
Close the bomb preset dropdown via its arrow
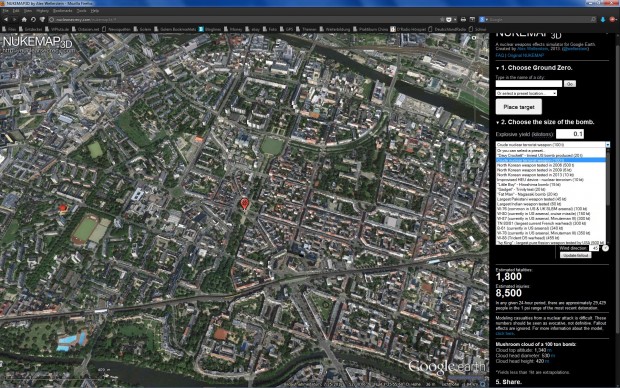(x=607, y=145)
